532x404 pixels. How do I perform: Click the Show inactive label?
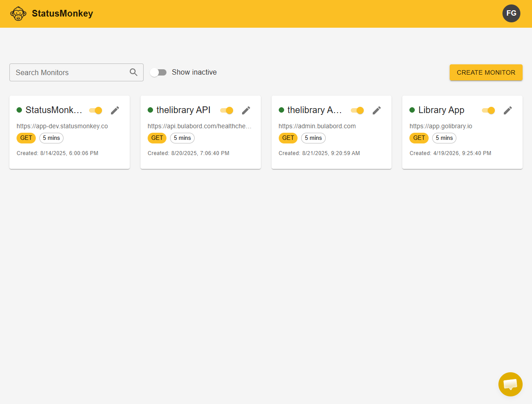(x=194, y=72)
